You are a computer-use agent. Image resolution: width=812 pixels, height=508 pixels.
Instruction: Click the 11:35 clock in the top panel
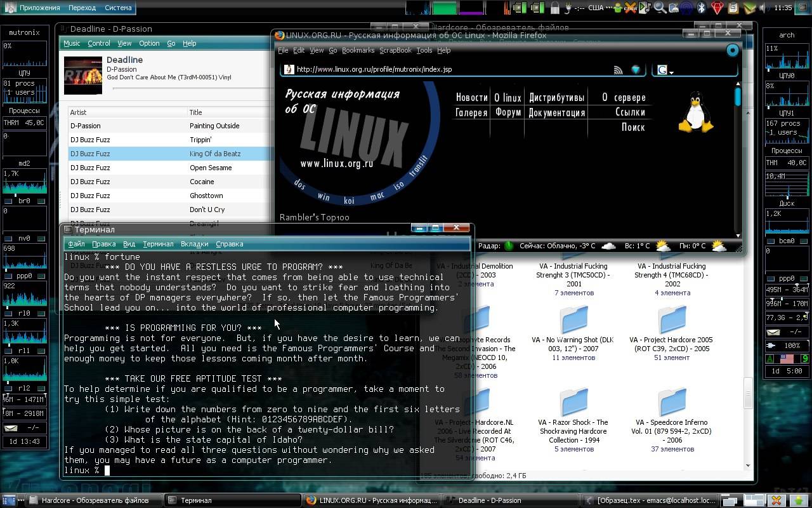coord(783,8)
